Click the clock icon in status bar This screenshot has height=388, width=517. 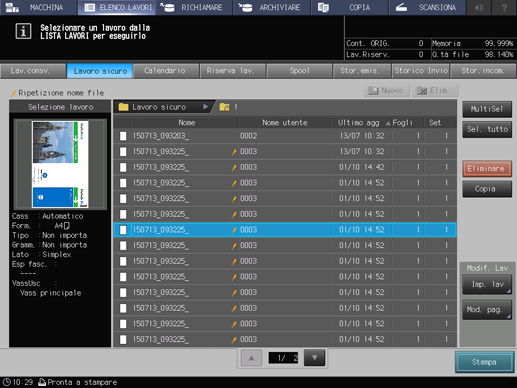click(x=7, y=382)
